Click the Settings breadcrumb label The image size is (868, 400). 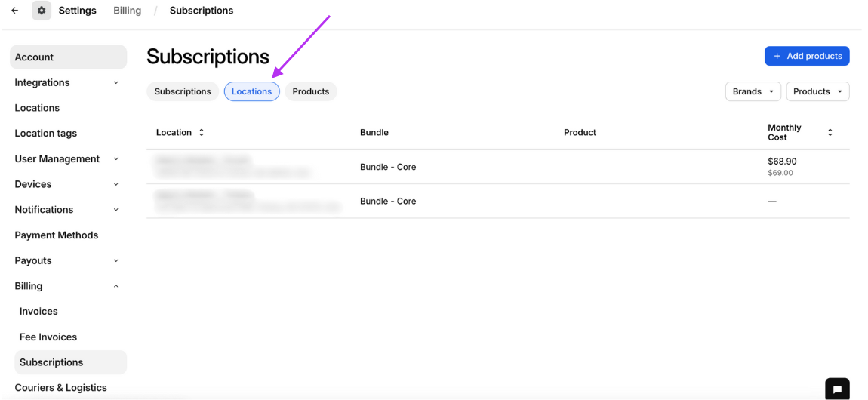[x=78, y=11]
